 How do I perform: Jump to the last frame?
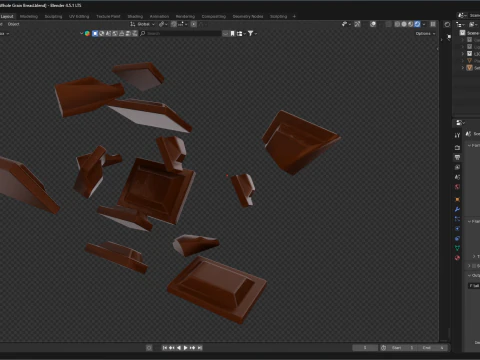click(x=200, y=348)
